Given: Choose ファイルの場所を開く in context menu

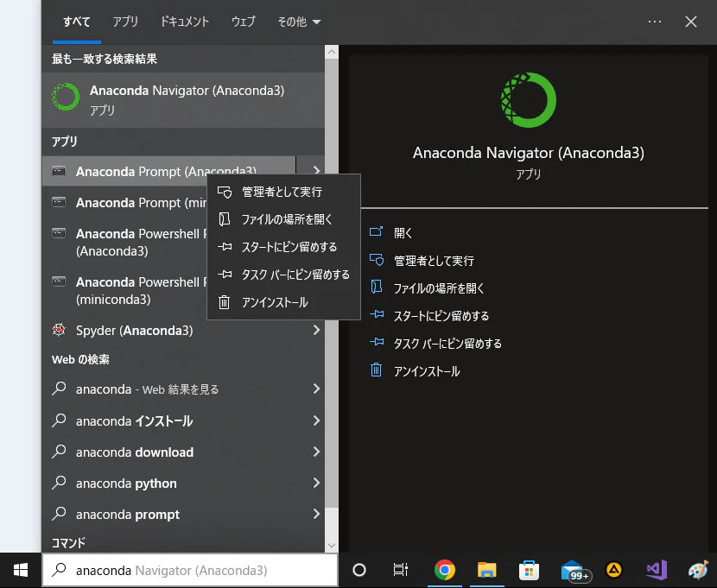Looking at the screenshot, I should pyautogui.click(x=283, y=219).
